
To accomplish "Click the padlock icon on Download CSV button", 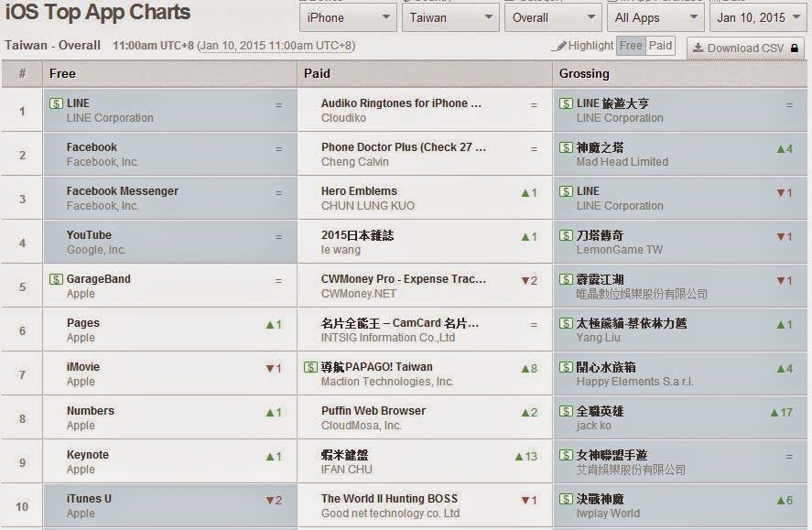I will (x=795, y=48).
